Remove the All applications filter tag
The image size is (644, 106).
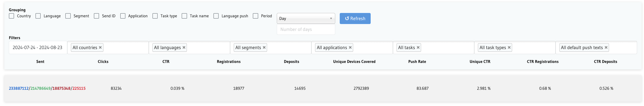tap(350, 48)
